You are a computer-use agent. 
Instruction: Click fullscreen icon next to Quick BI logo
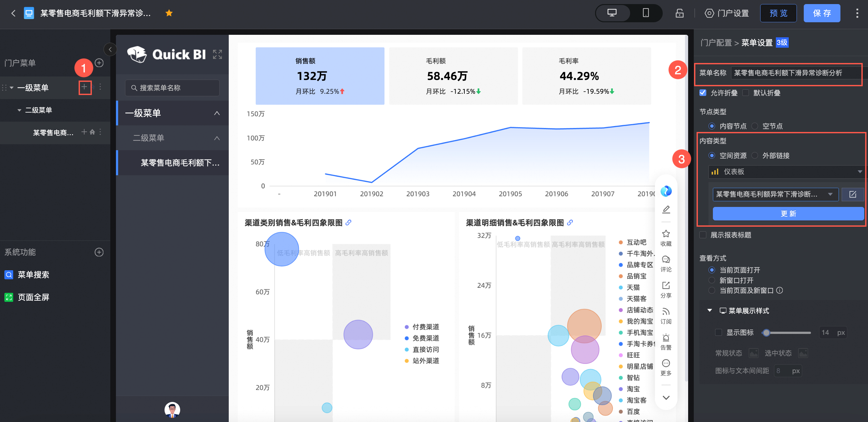(217, 54)
